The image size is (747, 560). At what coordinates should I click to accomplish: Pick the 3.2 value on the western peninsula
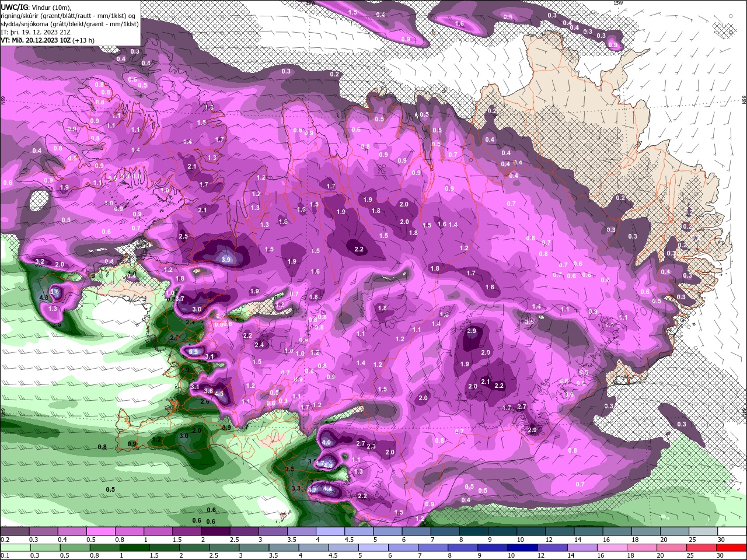click(40, 261)
